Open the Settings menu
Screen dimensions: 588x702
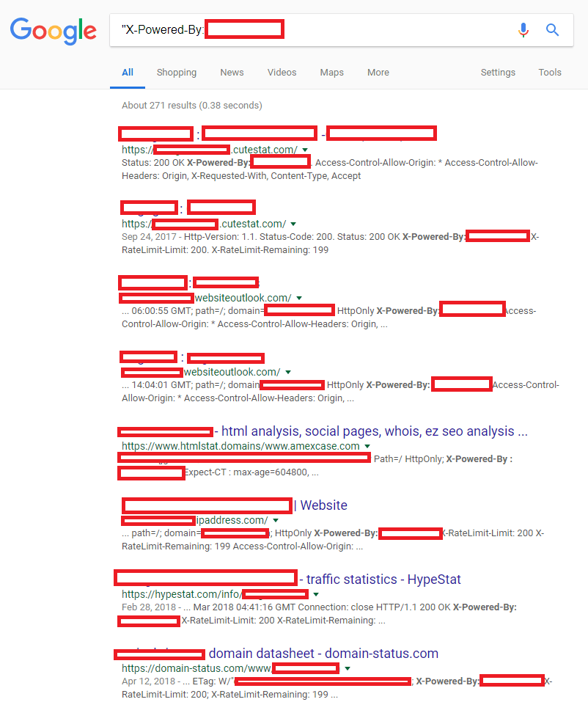[x=498, y=73]
